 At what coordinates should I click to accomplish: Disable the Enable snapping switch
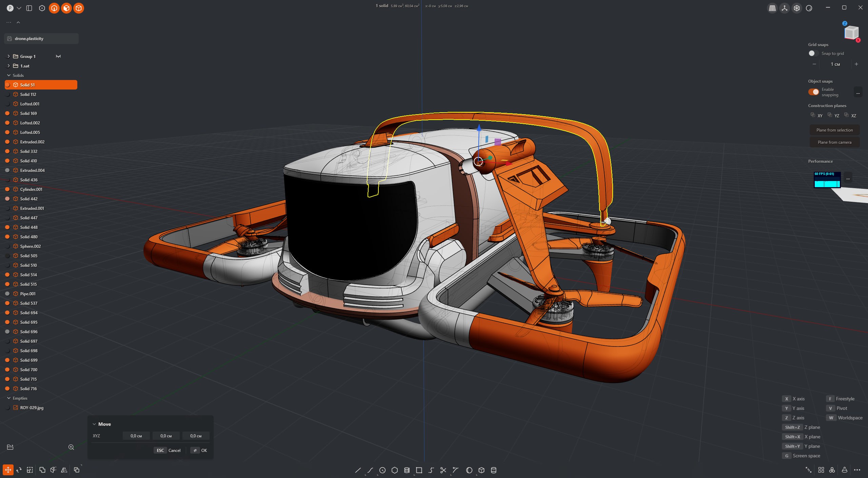(x=814, y=92)
